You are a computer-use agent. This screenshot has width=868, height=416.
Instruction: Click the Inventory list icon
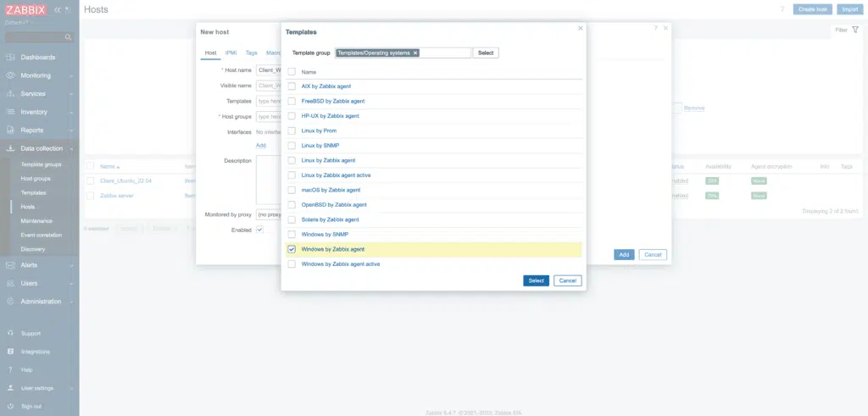(10, 112)
